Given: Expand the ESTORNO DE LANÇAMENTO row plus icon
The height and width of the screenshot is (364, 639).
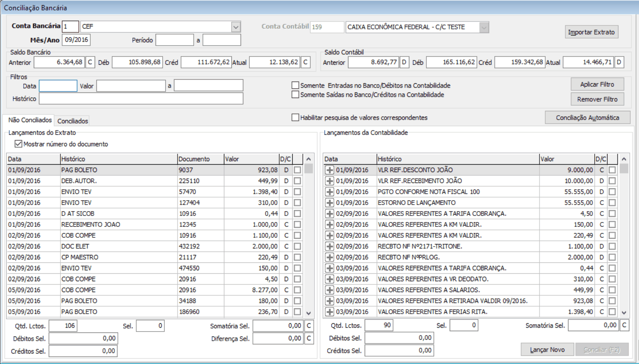Looking at the screenshot, I should pos(330,203).
